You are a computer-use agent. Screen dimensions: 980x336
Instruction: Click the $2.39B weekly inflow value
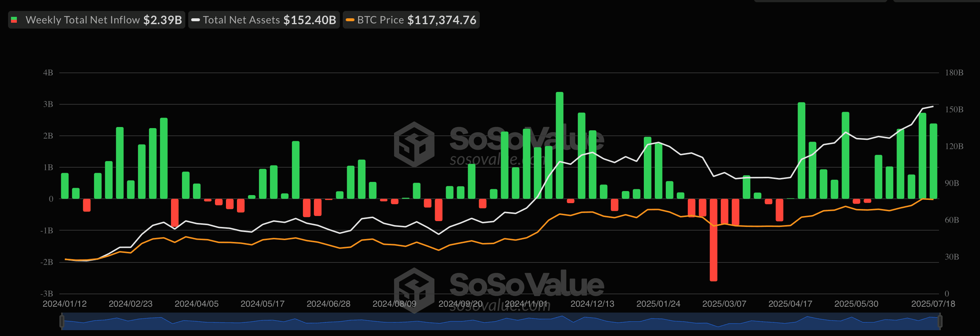[x=163, y=20]
